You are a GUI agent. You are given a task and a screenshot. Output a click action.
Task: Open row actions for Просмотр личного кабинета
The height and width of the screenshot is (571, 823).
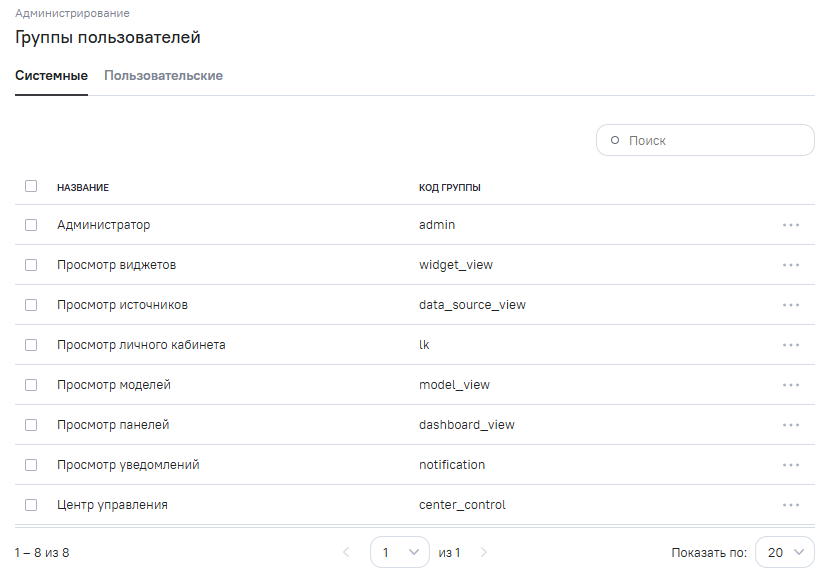click(791, 345)
